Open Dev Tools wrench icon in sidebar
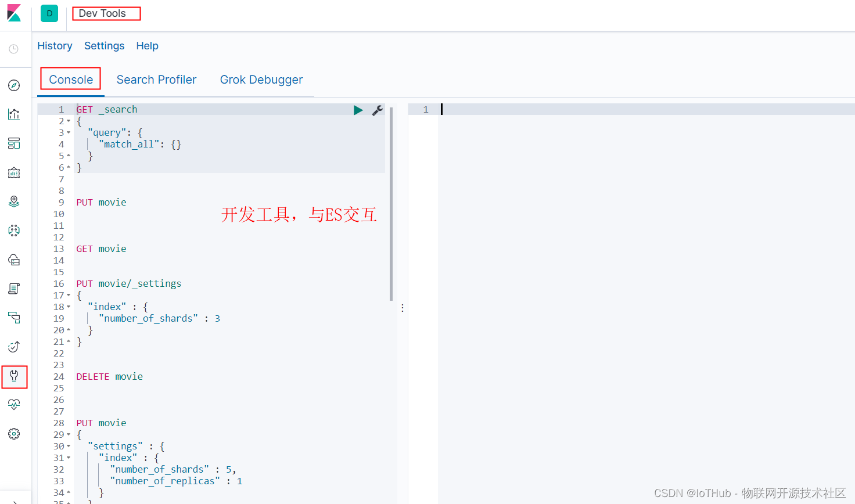The image size is (855, 504). click(x=14, y=376)
